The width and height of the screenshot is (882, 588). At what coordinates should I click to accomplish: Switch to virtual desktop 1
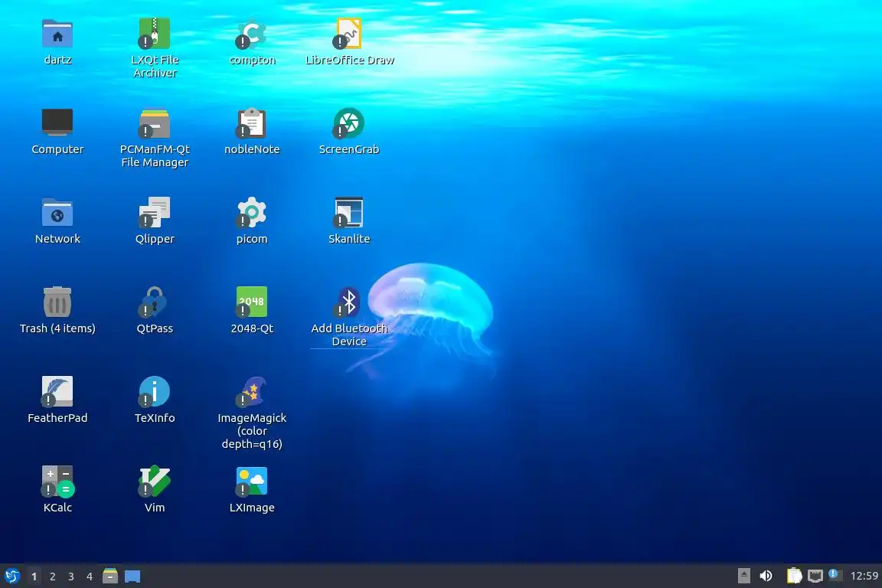point(34,577)
